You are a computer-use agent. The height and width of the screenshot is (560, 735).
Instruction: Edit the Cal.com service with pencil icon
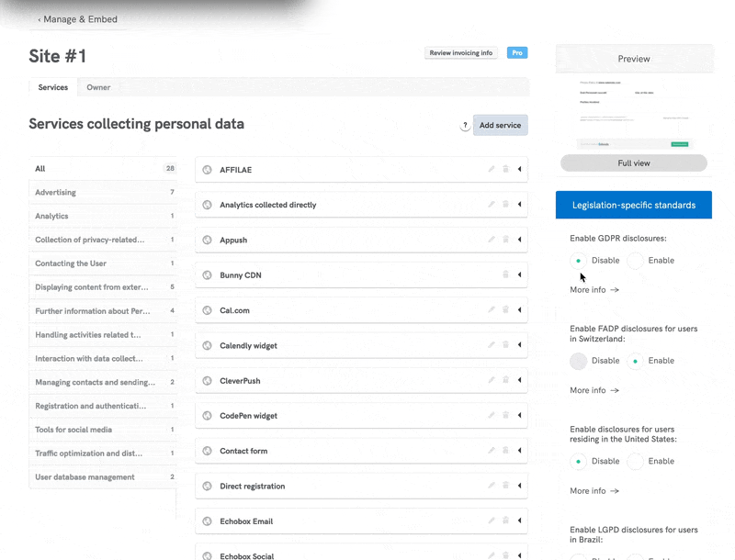[492, 310]
